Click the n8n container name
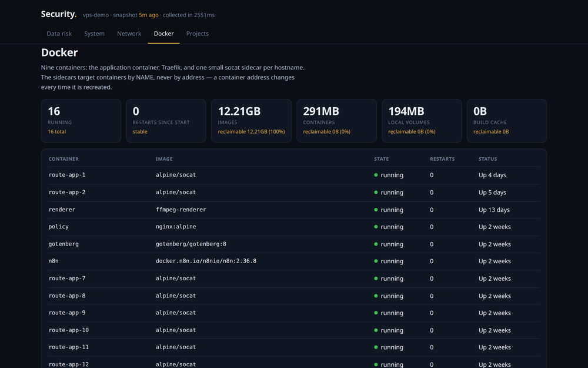The height and width of the screenshot is (368, 588). pos(54,261)
